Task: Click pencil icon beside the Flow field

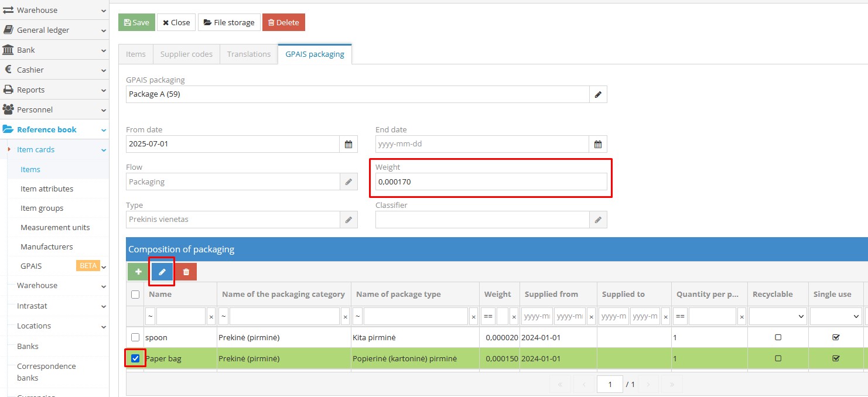Action: click(x=348, y=182)
